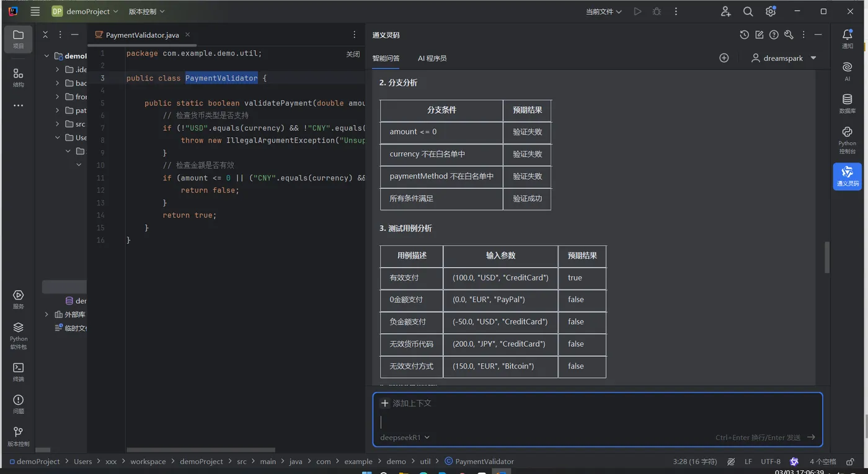View Tongyi Lingma chat history
Viewport: 868px width, 474px height.
click(x=745, y=35)
